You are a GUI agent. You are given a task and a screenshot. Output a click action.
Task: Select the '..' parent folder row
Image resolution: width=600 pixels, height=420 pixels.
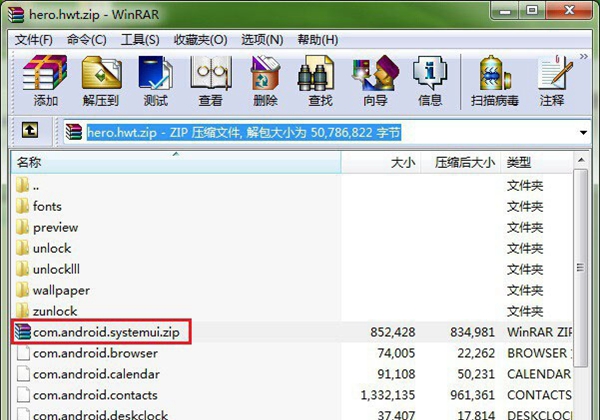click(x=292, y=186)
